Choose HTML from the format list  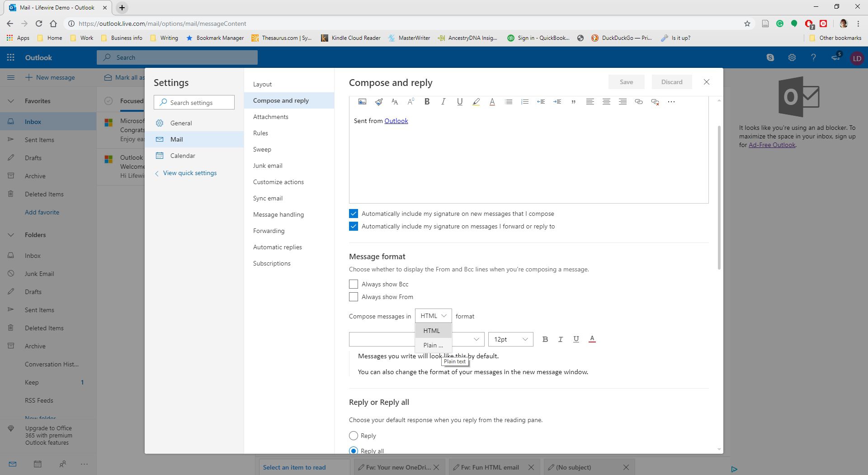coord(433,331)
